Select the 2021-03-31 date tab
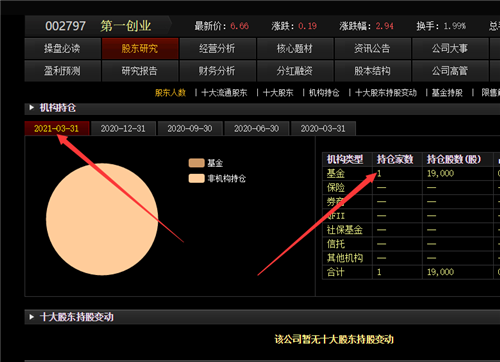The height and width of the screenshot is (362, 500). click(x=57, y=128)
